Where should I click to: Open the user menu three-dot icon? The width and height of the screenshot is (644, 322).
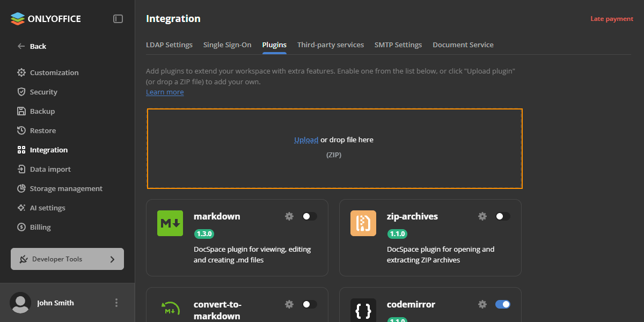[116, 303]
